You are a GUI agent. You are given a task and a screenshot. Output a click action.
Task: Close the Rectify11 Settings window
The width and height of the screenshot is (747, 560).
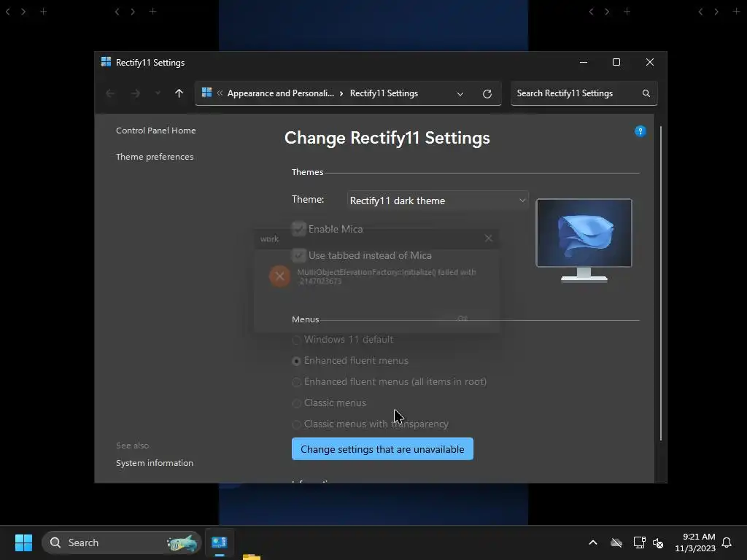[650, 63]
